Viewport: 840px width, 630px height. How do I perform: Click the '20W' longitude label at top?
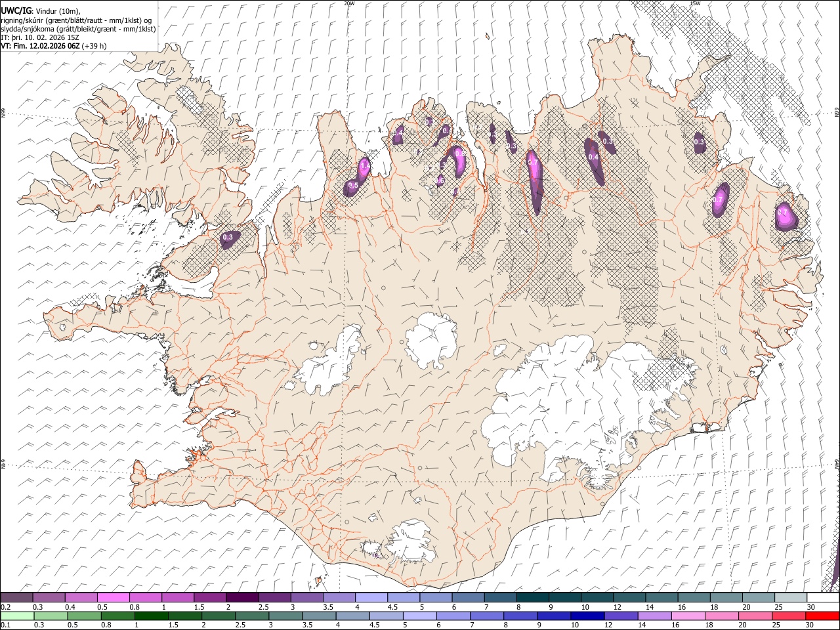pyautogui.click(x=349, y=3)
